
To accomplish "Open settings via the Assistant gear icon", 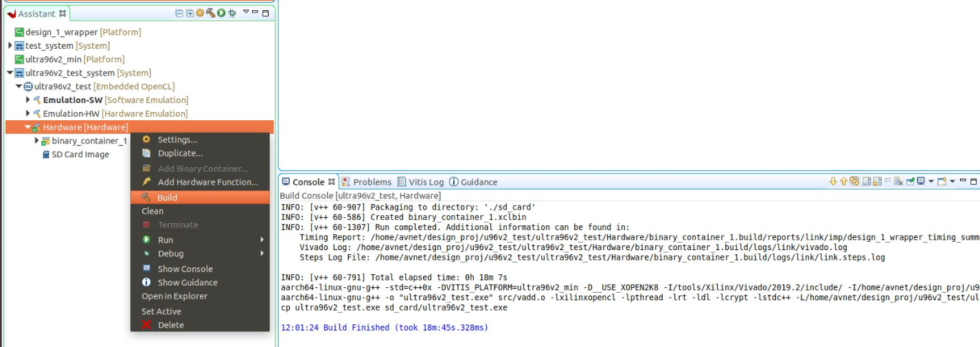I will point(200,13).
